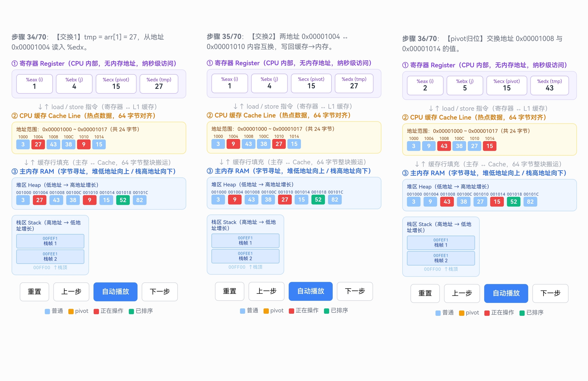This screenshot has width=588, height=381.
Task: Select 栈帧 1 at 00FEF1 in step 36
Action: pos(441,242)
